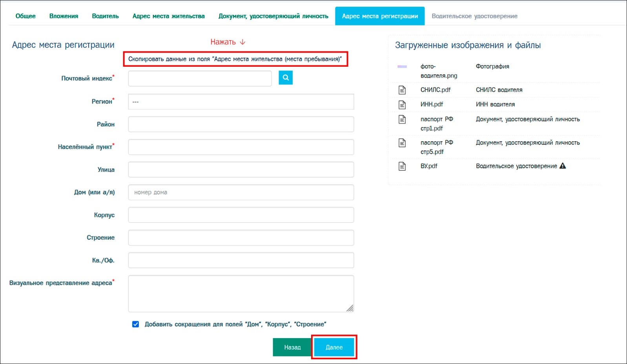Click the Далее button
This screenshot has height=364, width=627.
point(334,347)
